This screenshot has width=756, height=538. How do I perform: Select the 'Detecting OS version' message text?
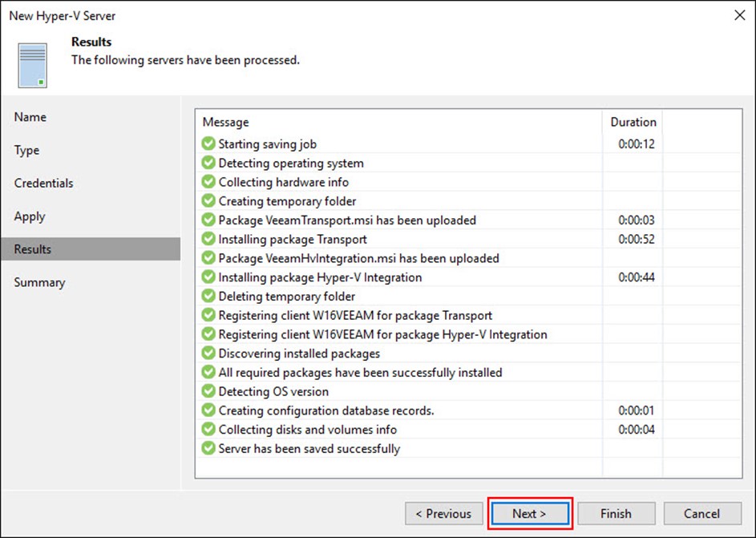click(x=273, y=391)
